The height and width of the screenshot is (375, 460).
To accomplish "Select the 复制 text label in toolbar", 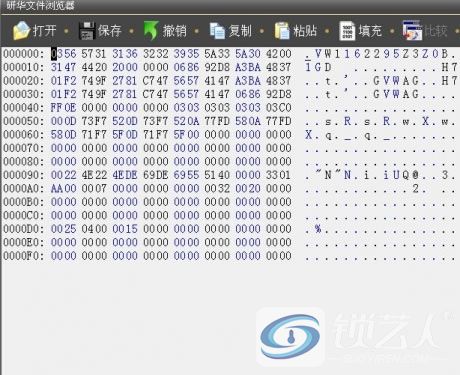I will tap(240, 31).
